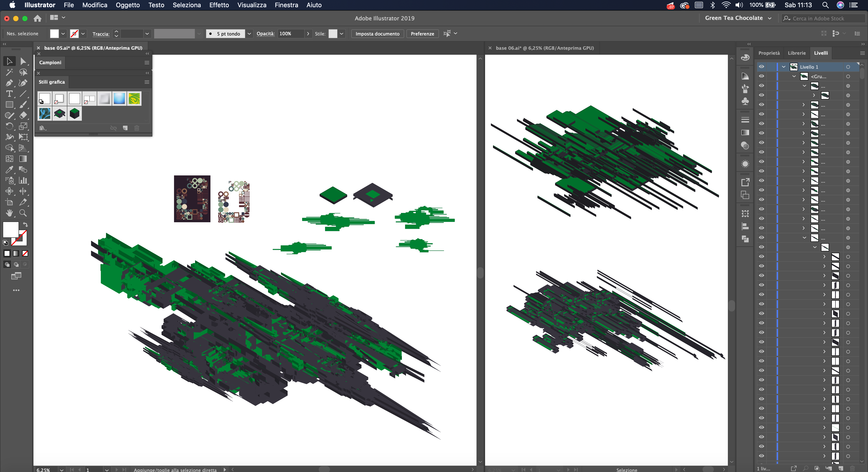This screenshot has height=472, width=868.
Task: Open the Align panel icon in dock
Action: (x=745, y=227)
